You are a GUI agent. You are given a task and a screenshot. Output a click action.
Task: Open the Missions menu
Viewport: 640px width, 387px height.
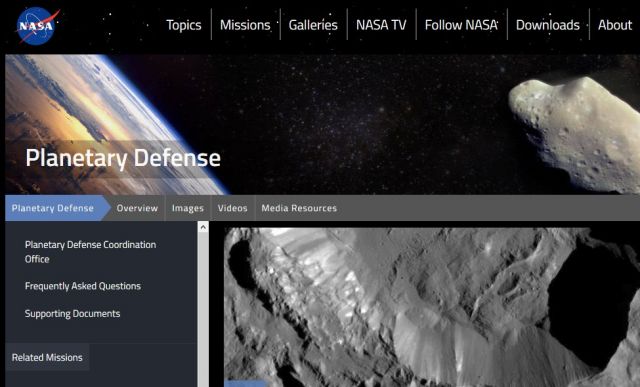click(245, 25)
